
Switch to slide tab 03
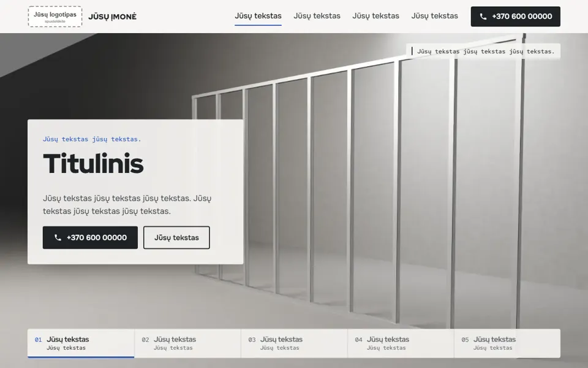pyautogui.click(x=295, y=343)
